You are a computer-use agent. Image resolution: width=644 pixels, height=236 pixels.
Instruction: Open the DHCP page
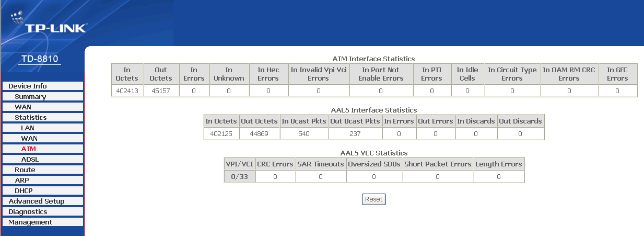(24, 190)
